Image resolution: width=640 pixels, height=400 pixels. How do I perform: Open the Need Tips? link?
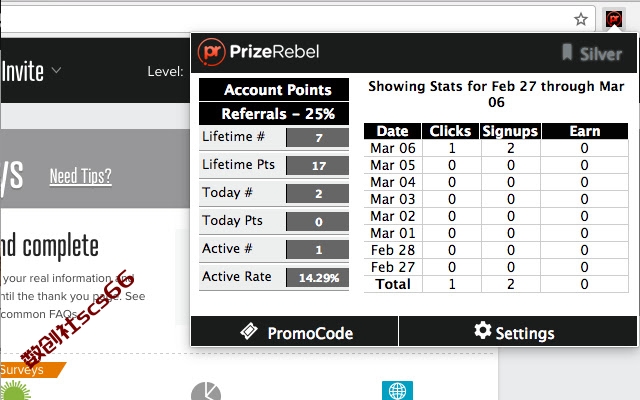(80, 176)
